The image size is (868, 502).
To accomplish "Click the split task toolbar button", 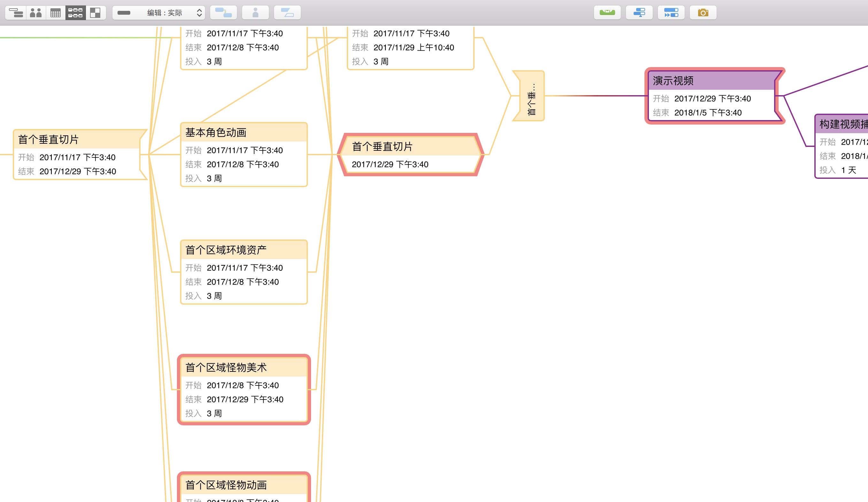I will pos(287,13).
